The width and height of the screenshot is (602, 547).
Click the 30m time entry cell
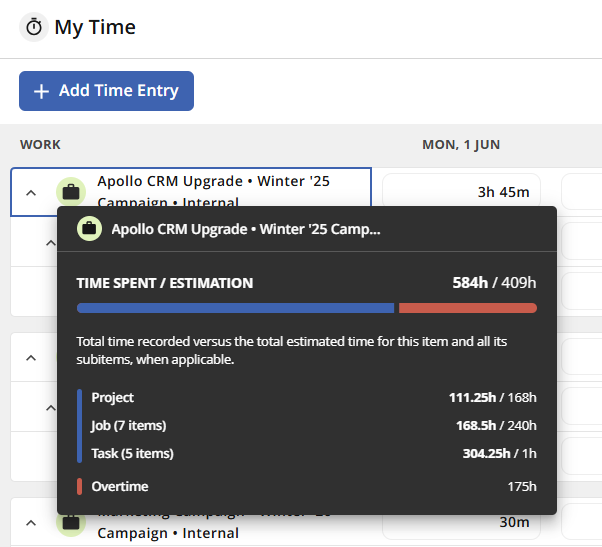tap(461, 522)
